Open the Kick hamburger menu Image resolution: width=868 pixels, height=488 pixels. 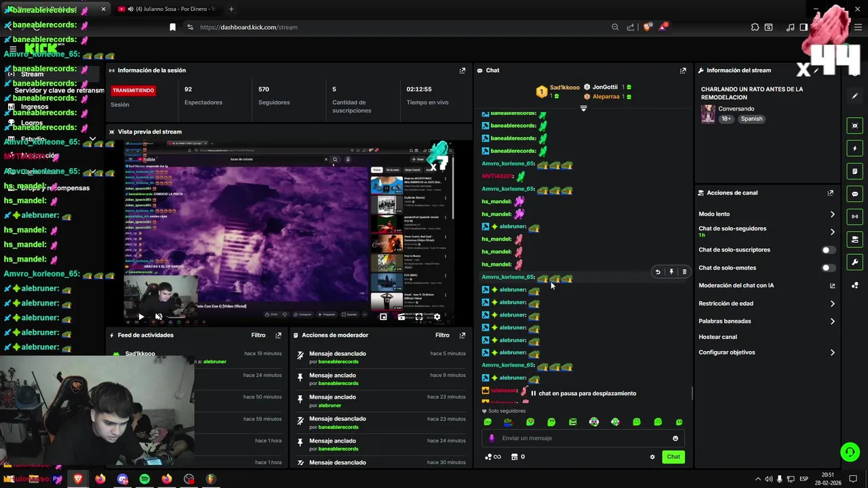[12, 49]
